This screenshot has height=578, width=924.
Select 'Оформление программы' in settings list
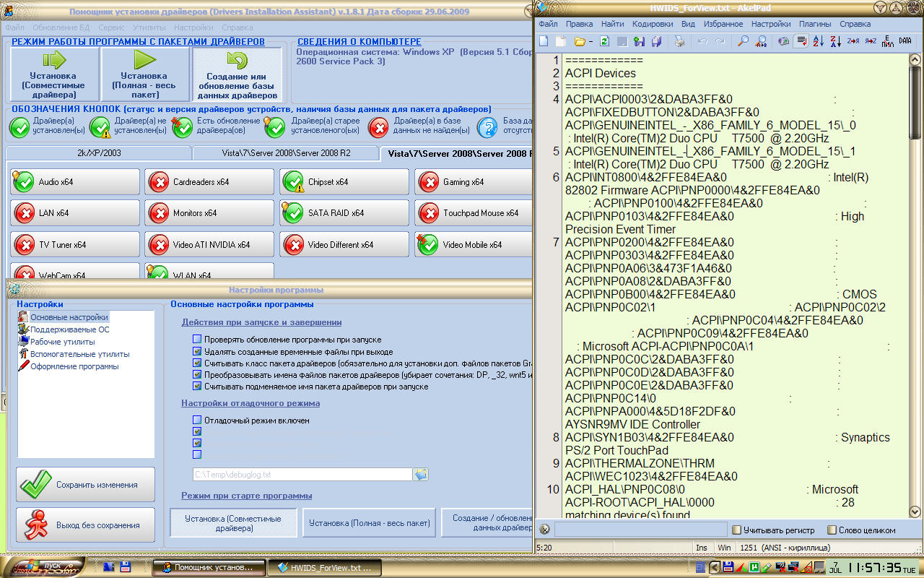(74, 366)
